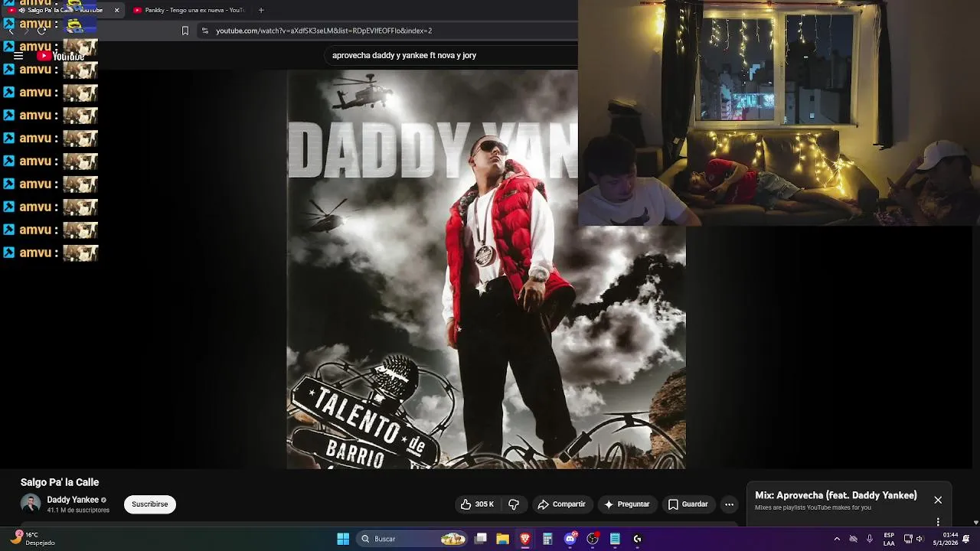The image size is (980, 551).
Task: Open the YouTube hamburger guide menu
Action: pyautogui.click(x=18, y=56)
